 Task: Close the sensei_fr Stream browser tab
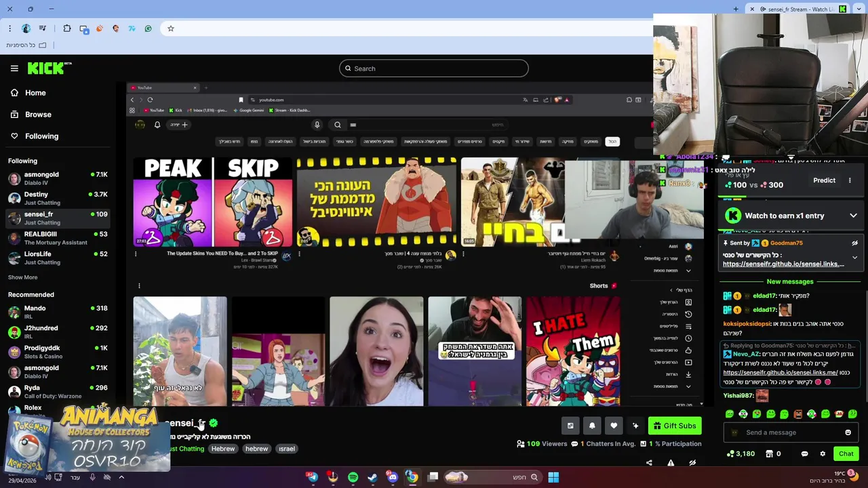pos(752,9)
